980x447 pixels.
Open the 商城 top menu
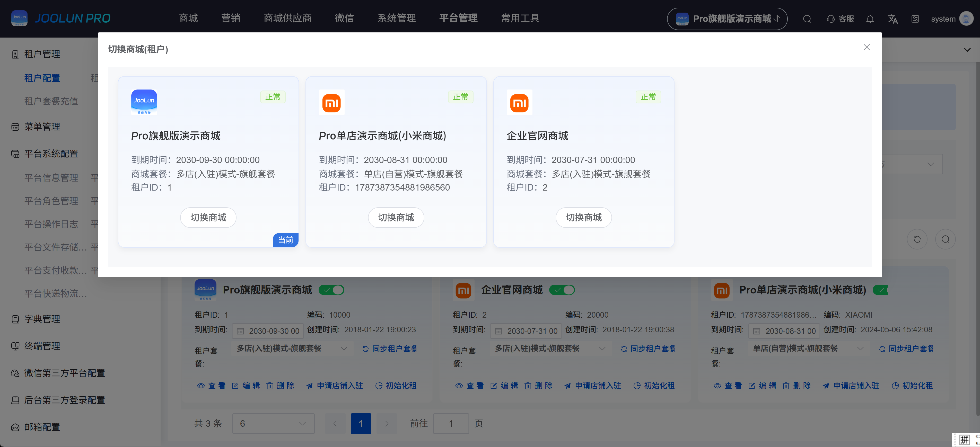click(188, 18)
